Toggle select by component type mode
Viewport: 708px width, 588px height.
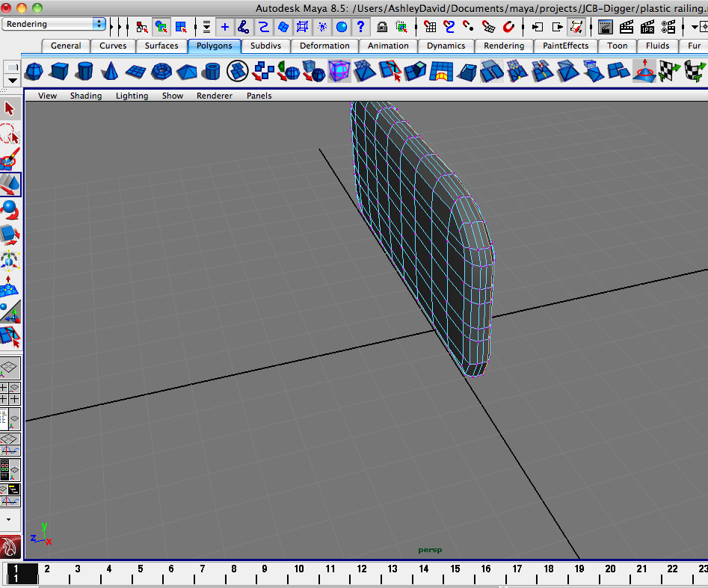pyautogui.click(x=181, y=27)
